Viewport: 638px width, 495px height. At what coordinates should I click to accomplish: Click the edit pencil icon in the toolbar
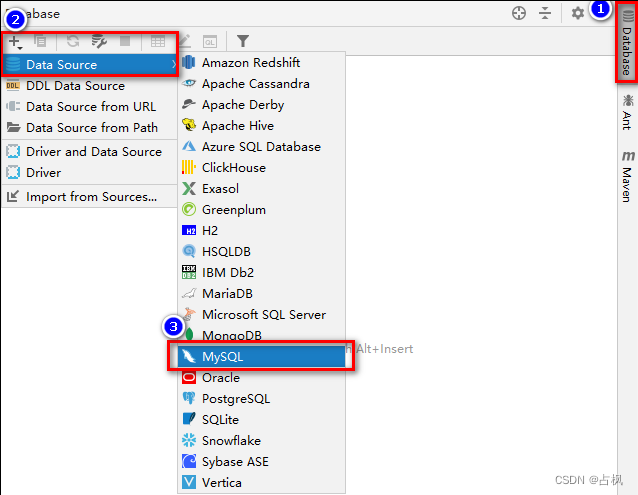pyautogui.click(x=184, y=41)
